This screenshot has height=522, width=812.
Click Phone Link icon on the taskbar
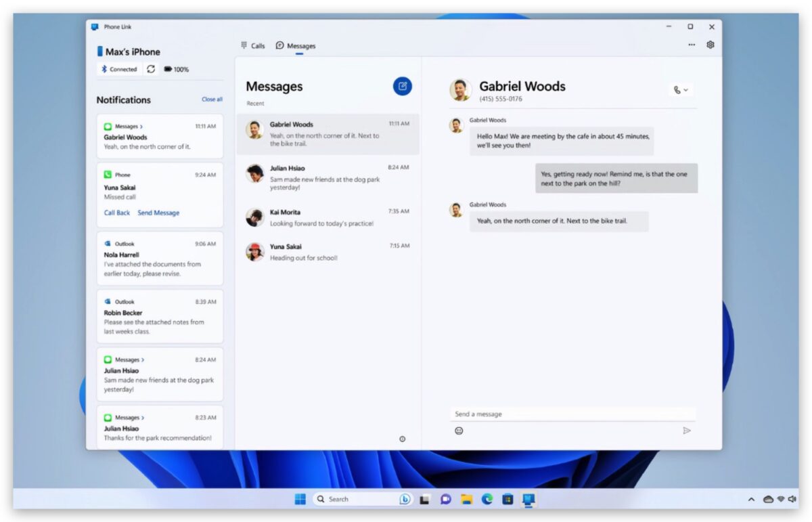click(x=528, y=500)
